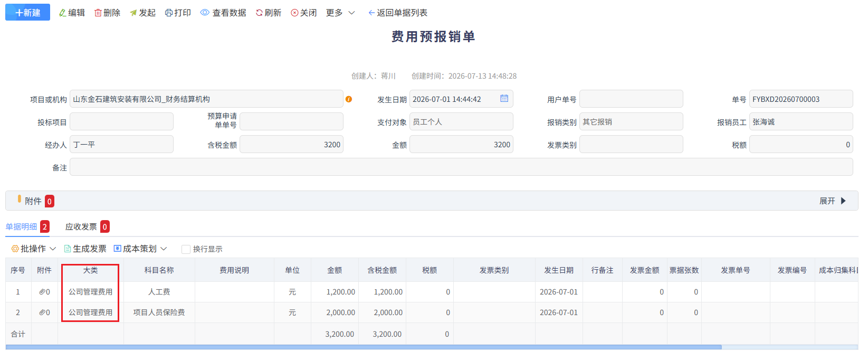Enable the 换行显示 checkbox
Image resolution: width=868 pixels, height=351 pixels.
pos(186,249)
